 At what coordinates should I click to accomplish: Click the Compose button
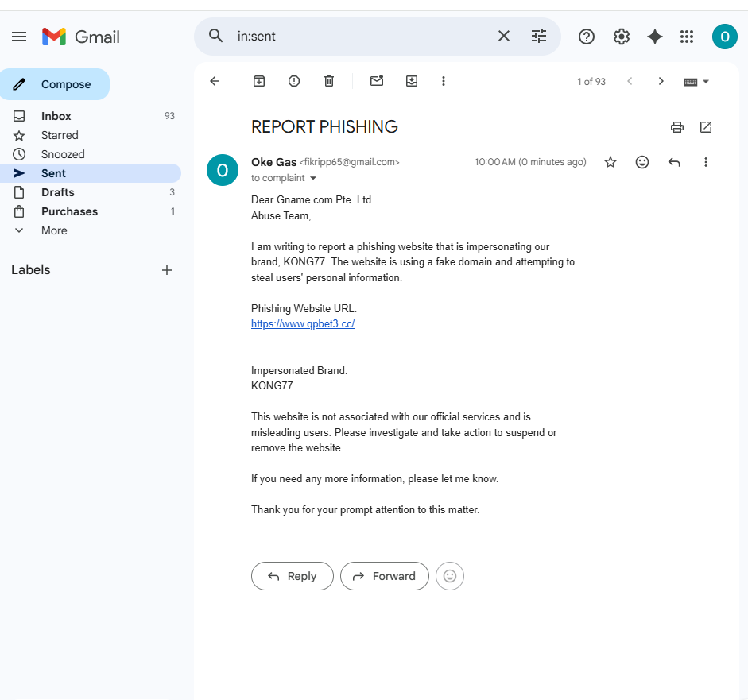pos(55,84)
